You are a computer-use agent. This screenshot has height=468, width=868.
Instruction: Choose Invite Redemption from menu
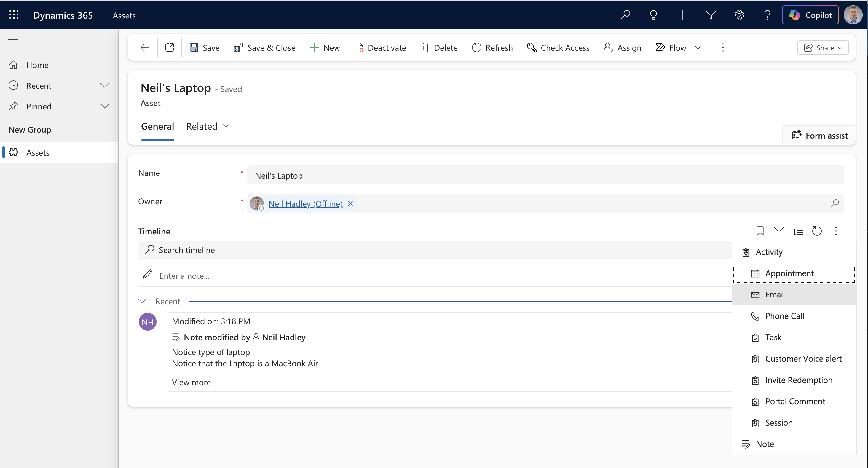pos(794,380)
